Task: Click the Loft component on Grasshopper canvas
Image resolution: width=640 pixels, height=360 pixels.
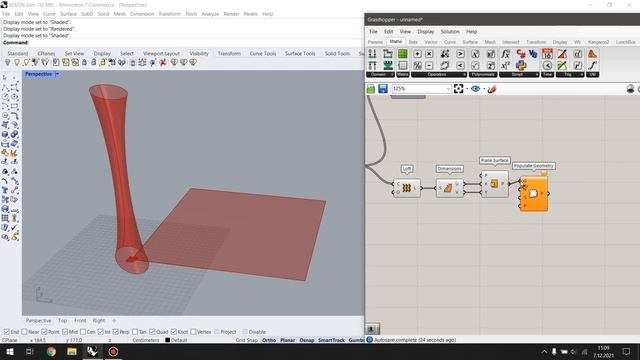Action: 407,188
